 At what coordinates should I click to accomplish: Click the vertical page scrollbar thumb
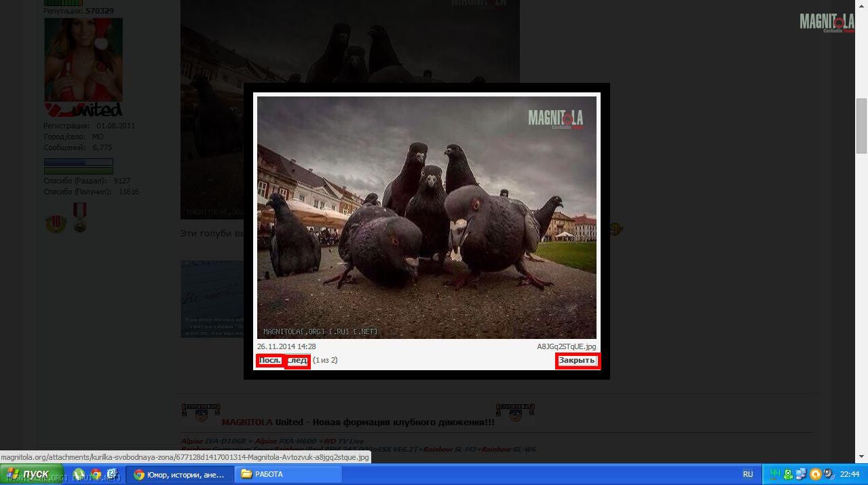pyautogui.click(x=861, y=126)
